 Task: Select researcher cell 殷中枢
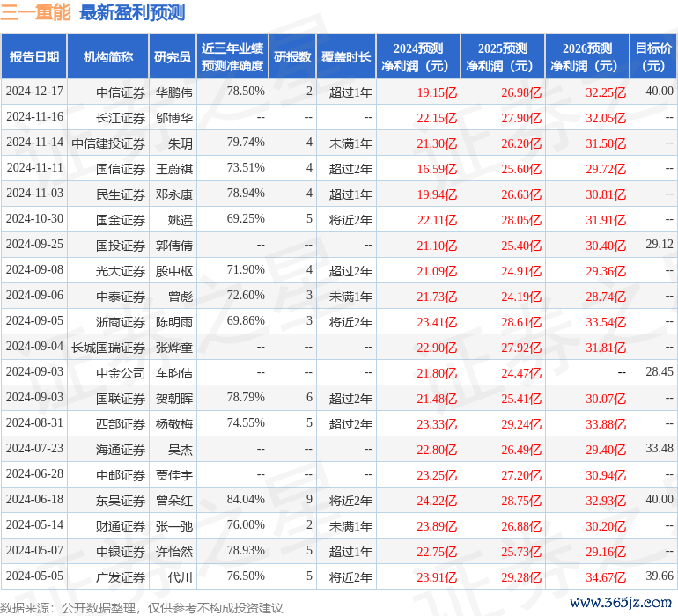pyautogui.click(x=173, y=271)
